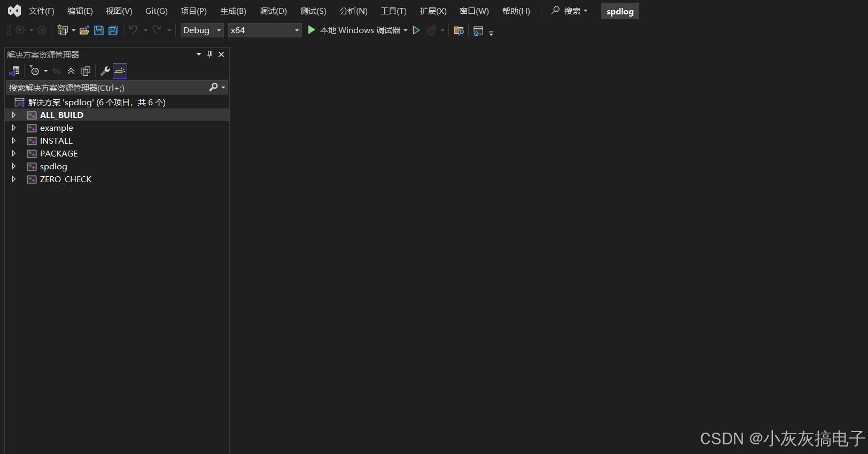Open the 调试(D) menu

click(x=273, y=11)
